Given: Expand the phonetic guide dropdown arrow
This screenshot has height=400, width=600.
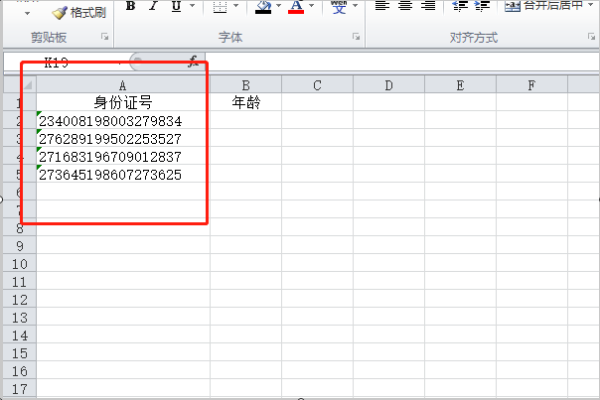Looking at the screenshot, I should coord(355,6).
